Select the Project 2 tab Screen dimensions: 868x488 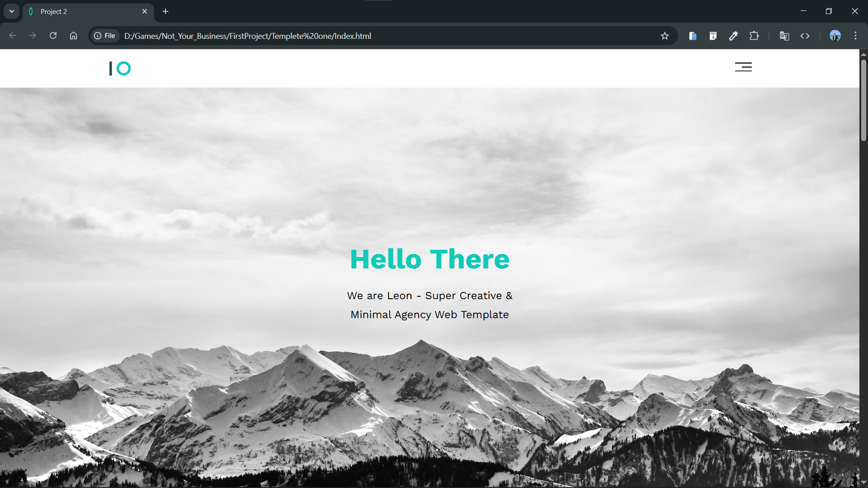tap(81, 11)
